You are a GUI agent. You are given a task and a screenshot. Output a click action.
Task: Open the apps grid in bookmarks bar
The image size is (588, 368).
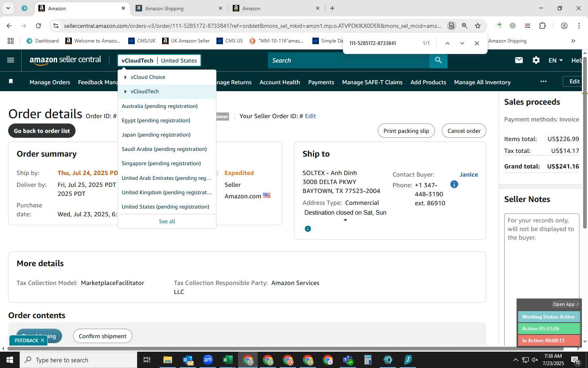click(x=11, y=41)
